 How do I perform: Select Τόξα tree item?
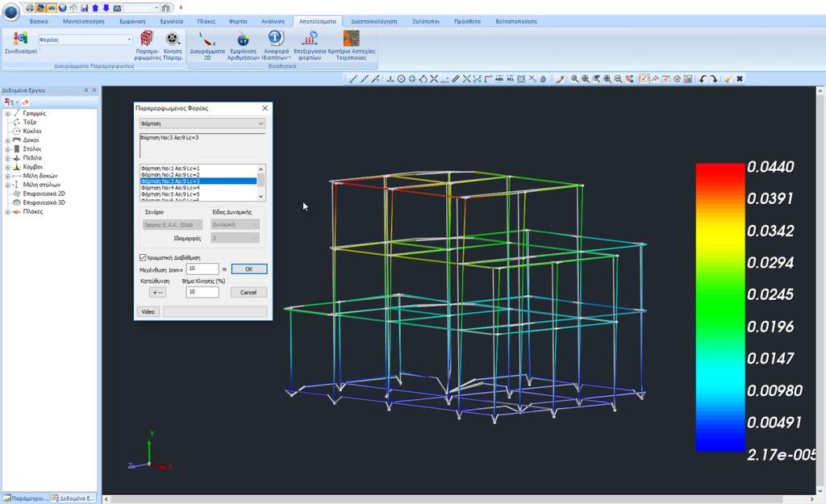pyautogui.click(x=30, y=123)
